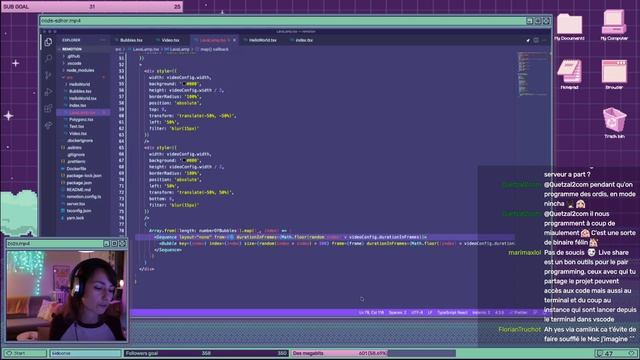Click the more actions icon in Explorer header

click(103, 40)
